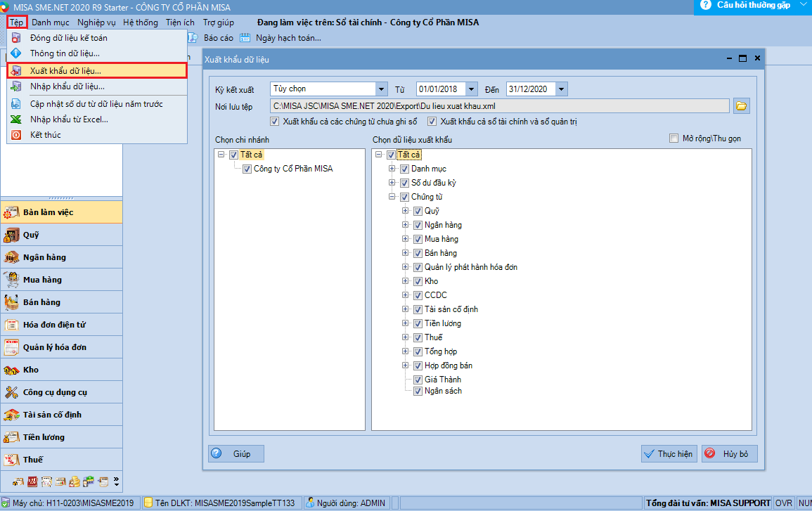Click the Nhập khẩu từ Excel icon
Image resolution: width=812 pixels, height=511 pixels.
pyautogui.click(x=16, y=119)
